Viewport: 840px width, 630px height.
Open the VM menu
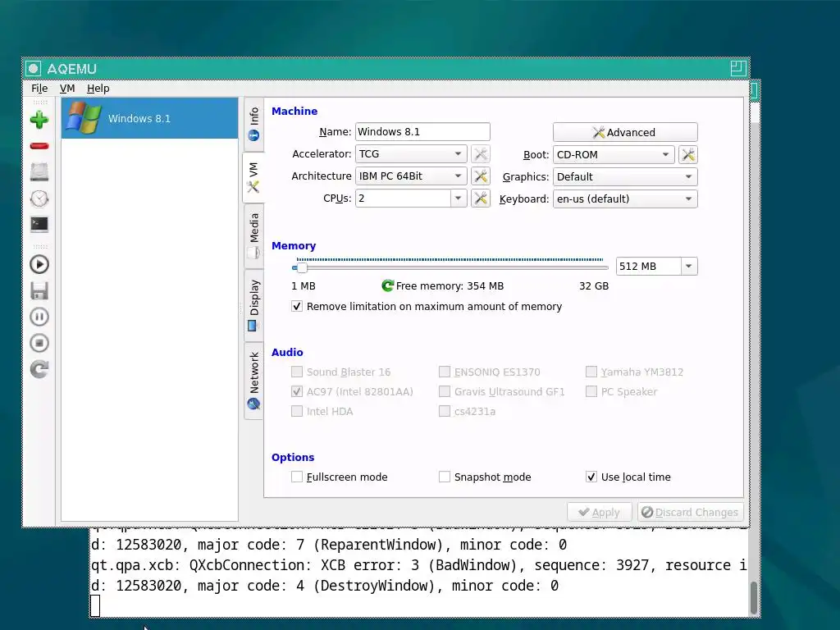point(67,89)
